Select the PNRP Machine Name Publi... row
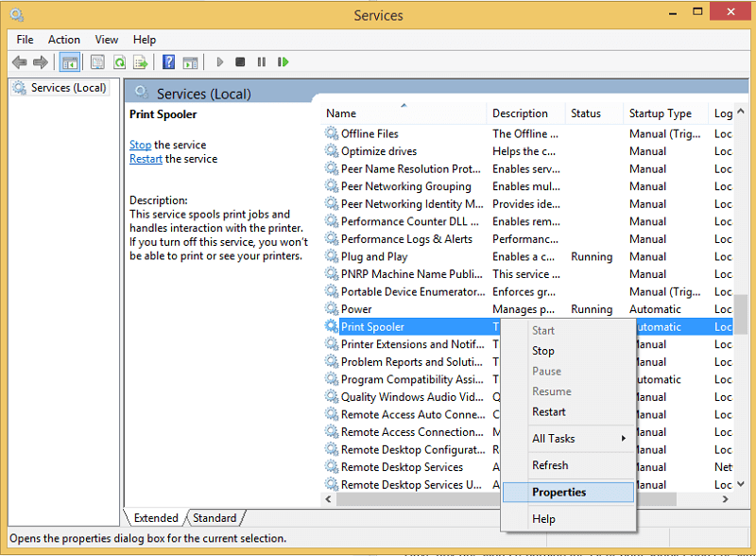The width and height of the screenshot is (756, 556). [x=528, y=274]
